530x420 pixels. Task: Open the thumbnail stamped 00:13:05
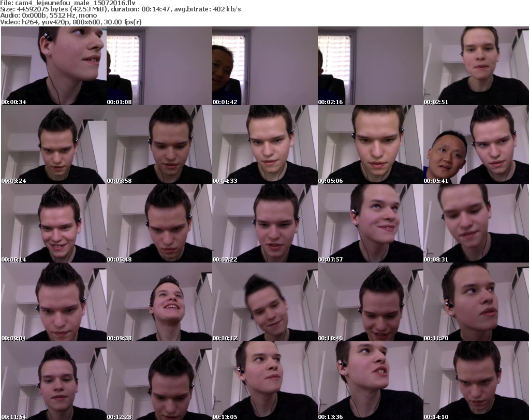(x=264, y=381)
